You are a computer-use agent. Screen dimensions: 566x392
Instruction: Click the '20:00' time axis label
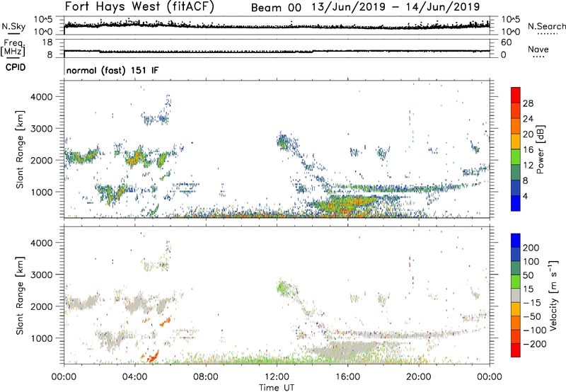pyautogui.click(x=419, y=377)
